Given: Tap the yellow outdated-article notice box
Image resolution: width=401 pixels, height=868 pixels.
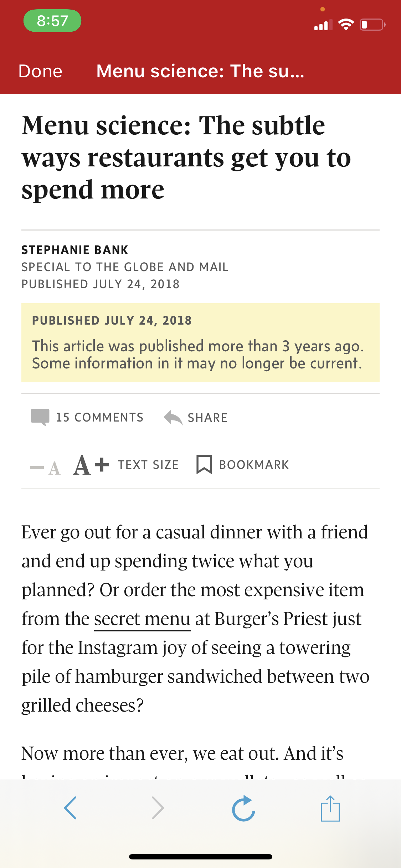Looking at the screenshot, I should coord(200,343).
